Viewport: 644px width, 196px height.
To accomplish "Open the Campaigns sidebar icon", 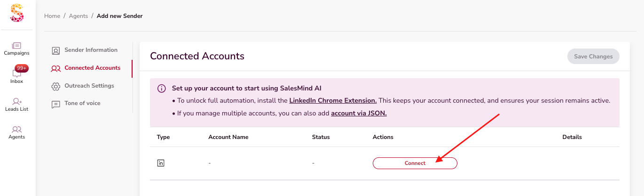I will click(17, 46).
